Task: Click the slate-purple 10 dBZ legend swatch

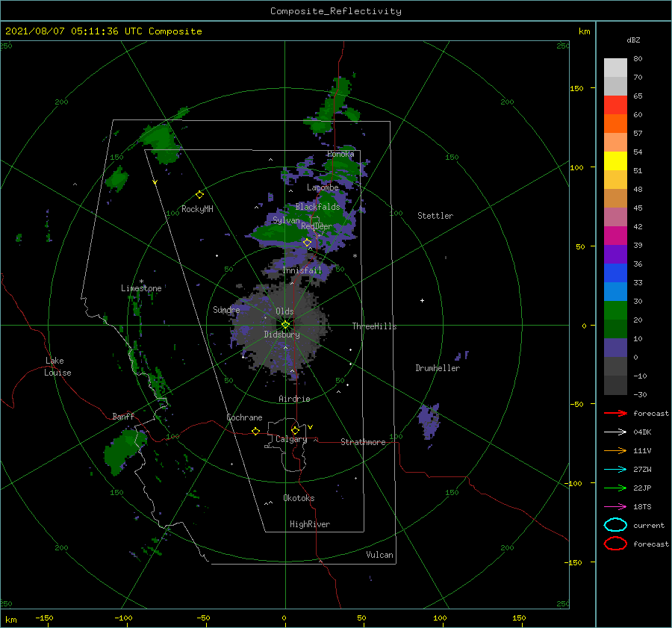Action: [615, 347]
